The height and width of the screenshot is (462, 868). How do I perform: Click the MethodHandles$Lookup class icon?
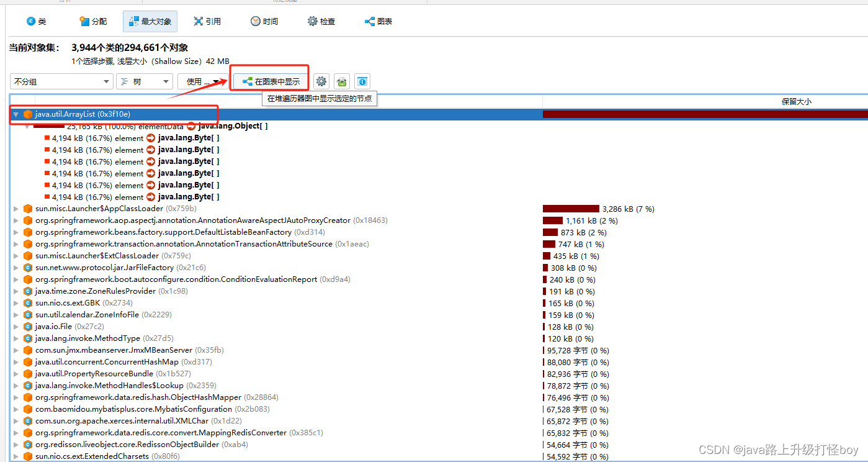[x=28, y=386]
